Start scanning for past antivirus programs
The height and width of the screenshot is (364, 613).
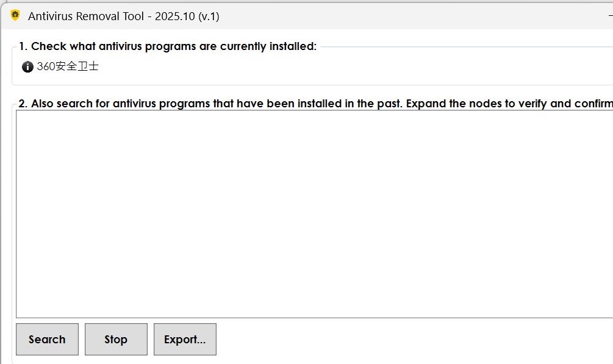click(x=47, y=339)
